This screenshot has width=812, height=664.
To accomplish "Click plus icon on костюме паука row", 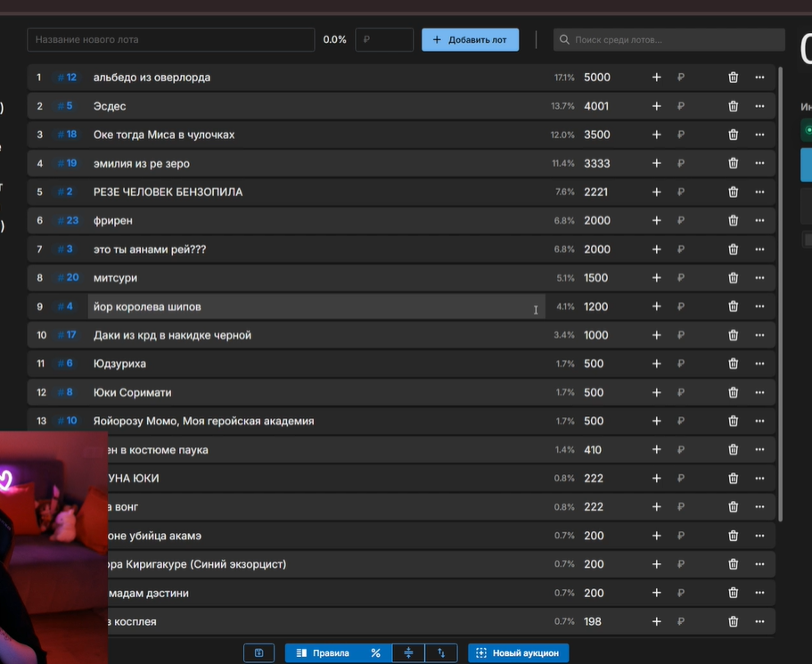I will 656,449.
